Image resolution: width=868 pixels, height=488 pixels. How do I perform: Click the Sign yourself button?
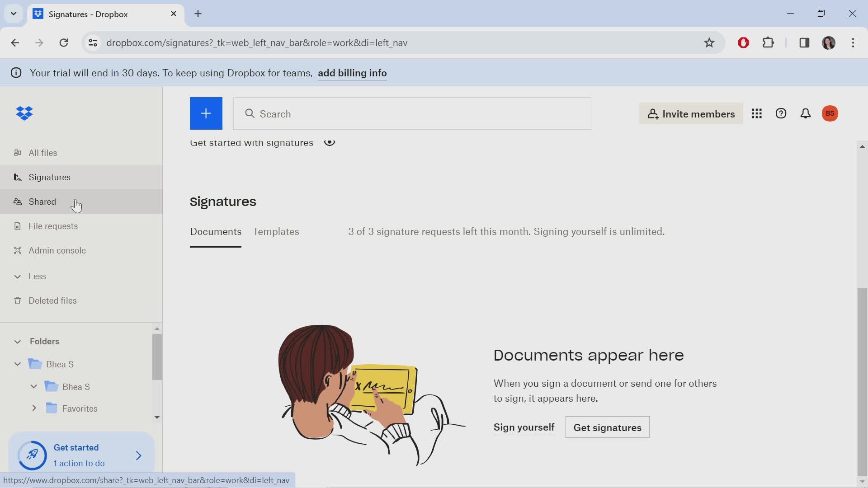coord(524,427)
